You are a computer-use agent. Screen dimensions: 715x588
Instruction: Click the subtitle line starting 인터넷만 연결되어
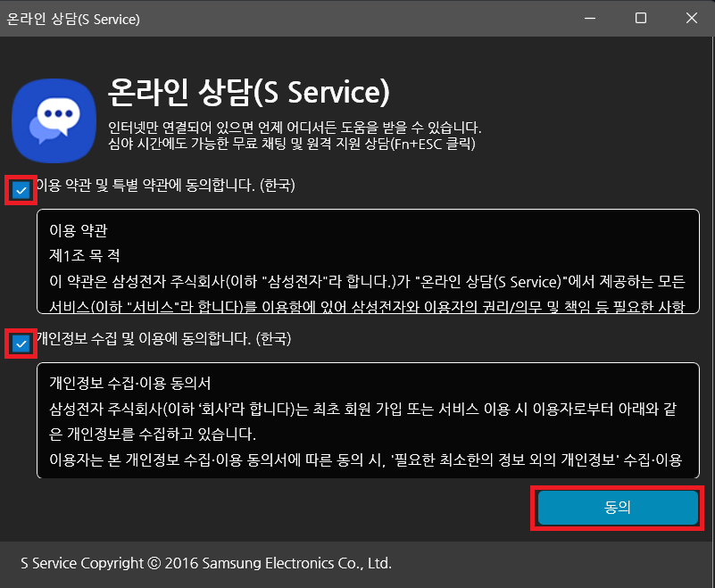pyautogui.click(x=295, y=128)
